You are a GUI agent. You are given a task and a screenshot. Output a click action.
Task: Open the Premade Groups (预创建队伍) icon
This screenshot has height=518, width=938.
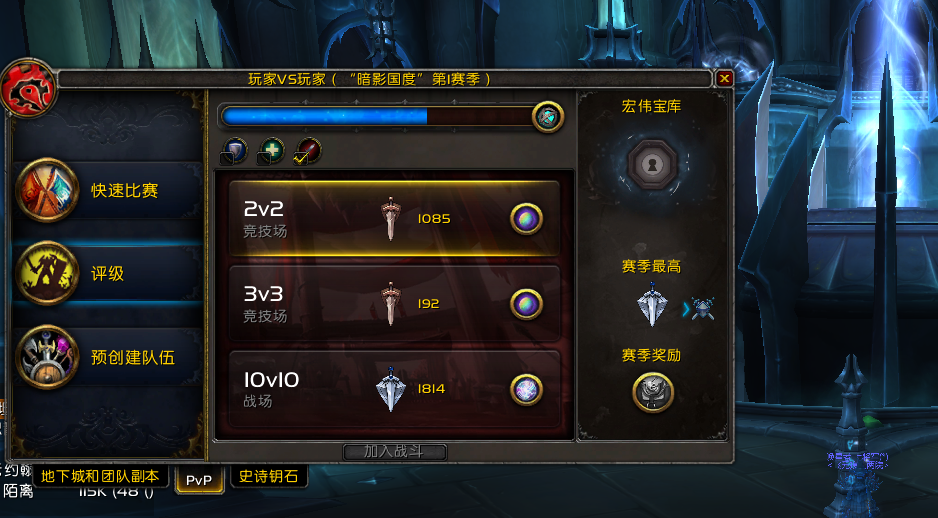(x=47, y=357)
